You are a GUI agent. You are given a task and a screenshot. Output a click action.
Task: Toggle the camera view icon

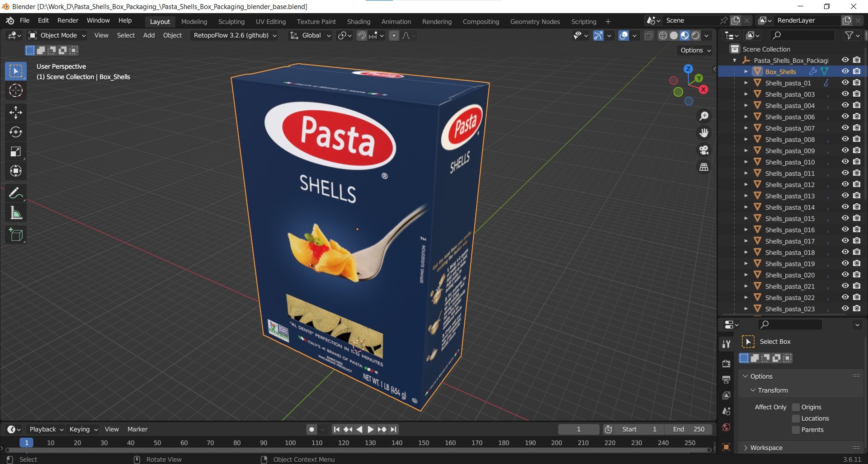(x=704, y=150)
